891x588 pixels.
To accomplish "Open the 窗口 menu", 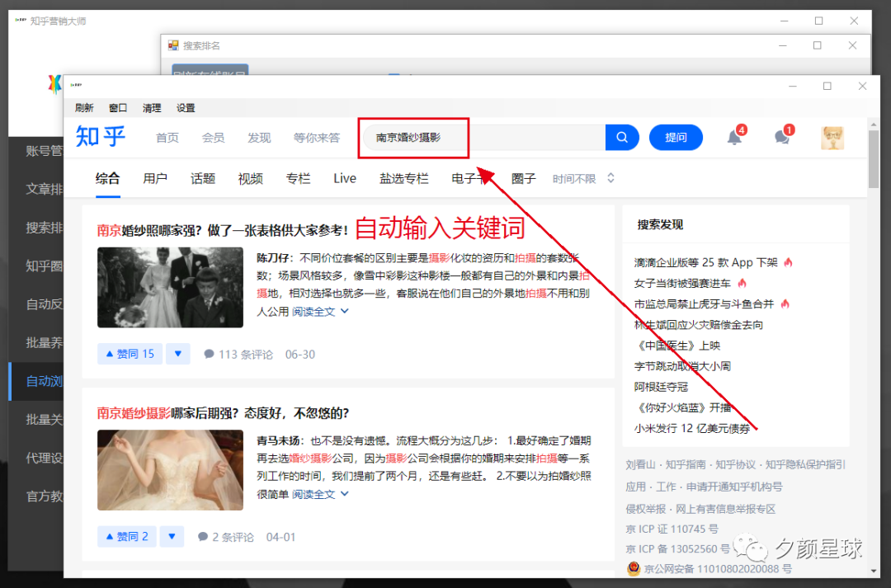I will click(118, 108).
